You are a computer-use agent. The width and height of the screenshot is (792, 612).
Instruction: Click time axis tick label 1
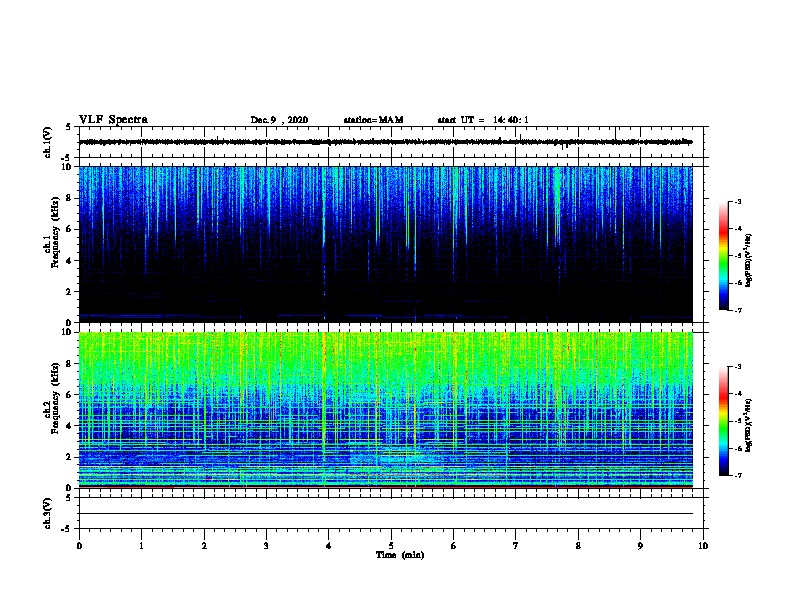[x=141, y=546]
